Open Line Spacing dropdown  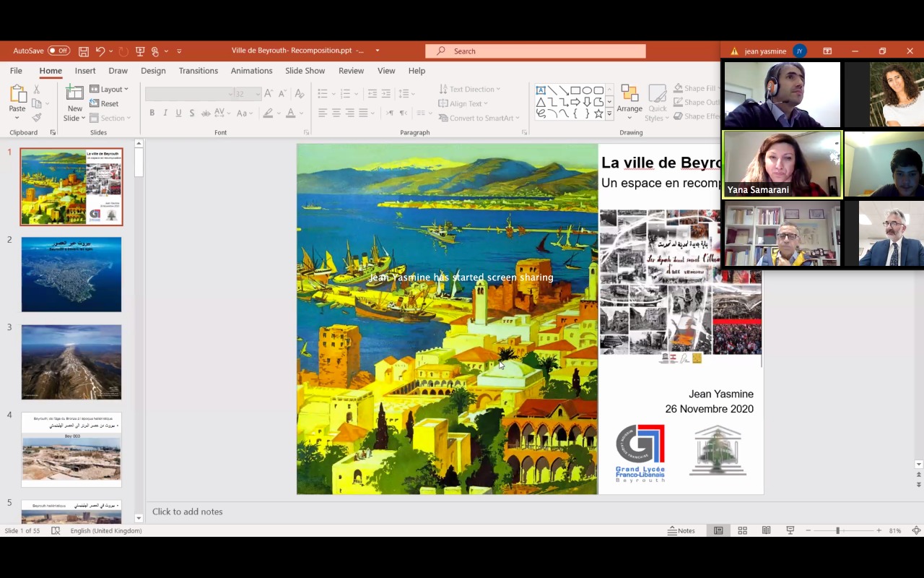[406, 94]
